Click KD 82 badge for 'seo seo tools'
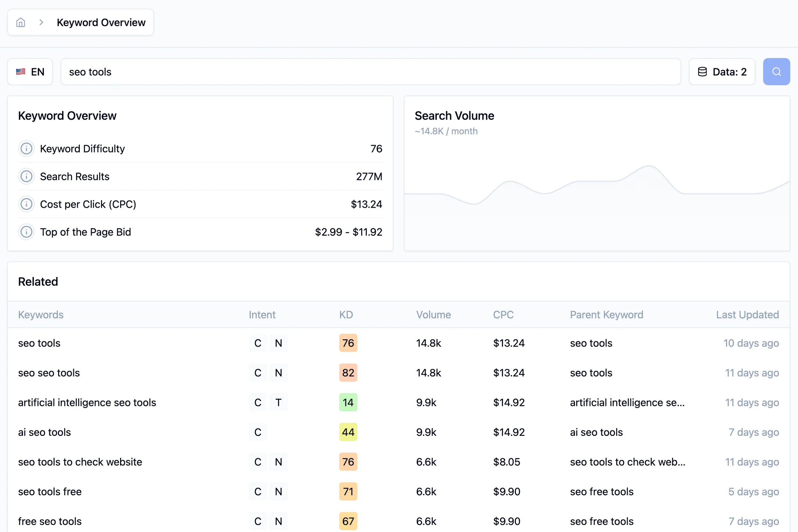Image resolution: width=798 pixels, height=532 pixels. click(348, 373)
